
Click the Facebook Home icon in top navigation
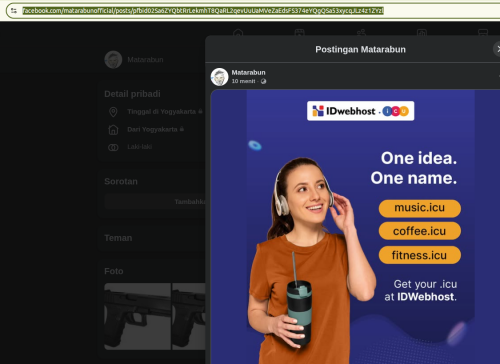coord(238,33)
